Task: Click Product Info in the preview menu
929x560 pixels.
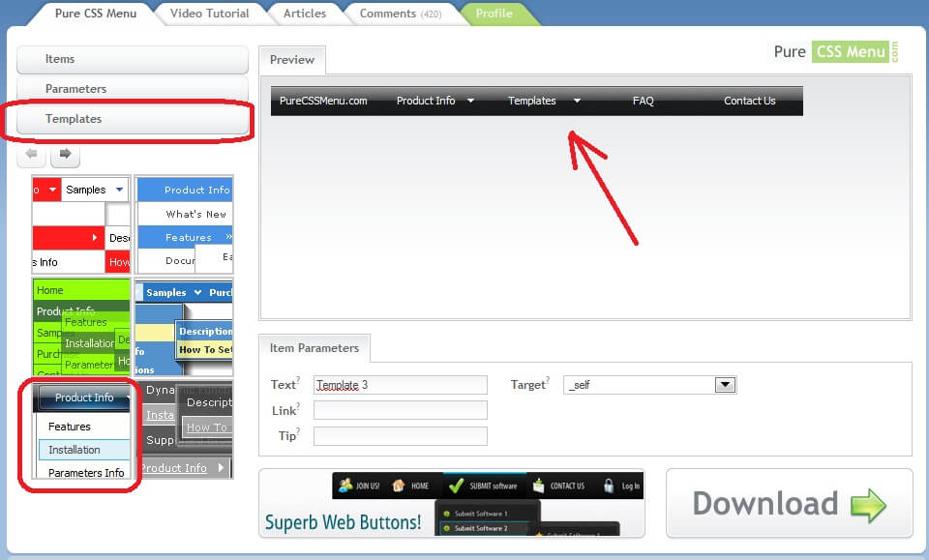Action: point(426,101)
